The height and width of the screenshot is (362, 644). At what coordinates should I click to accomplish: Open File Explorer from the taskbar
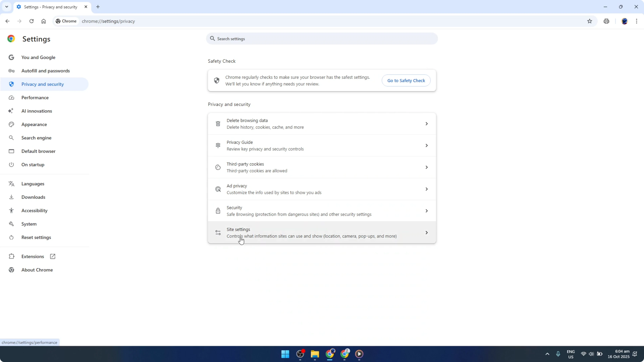315,354
